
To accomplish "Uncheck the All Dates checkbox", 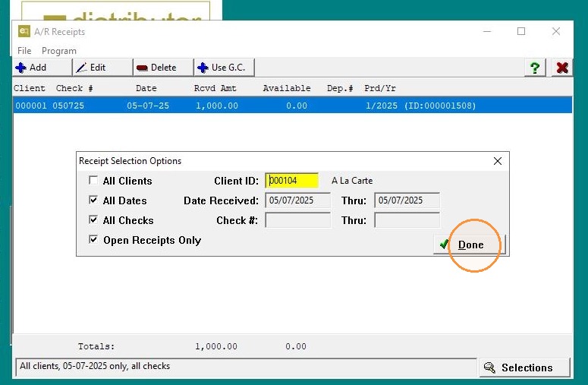I will (93, 200).
